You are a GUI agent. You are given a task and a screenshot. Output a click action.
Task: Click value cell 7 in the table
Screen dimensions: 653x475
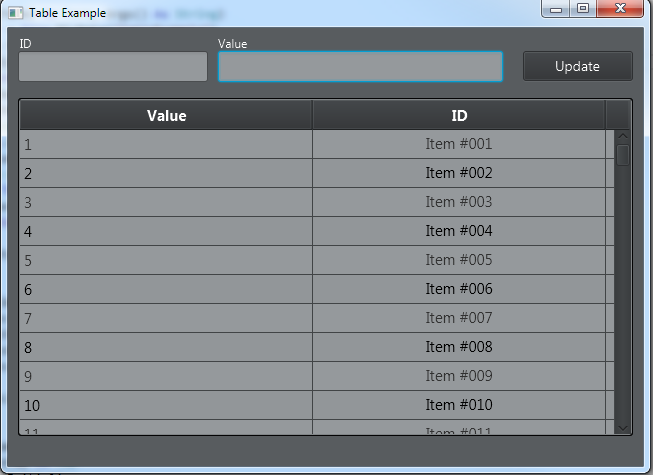pos(166,318)
